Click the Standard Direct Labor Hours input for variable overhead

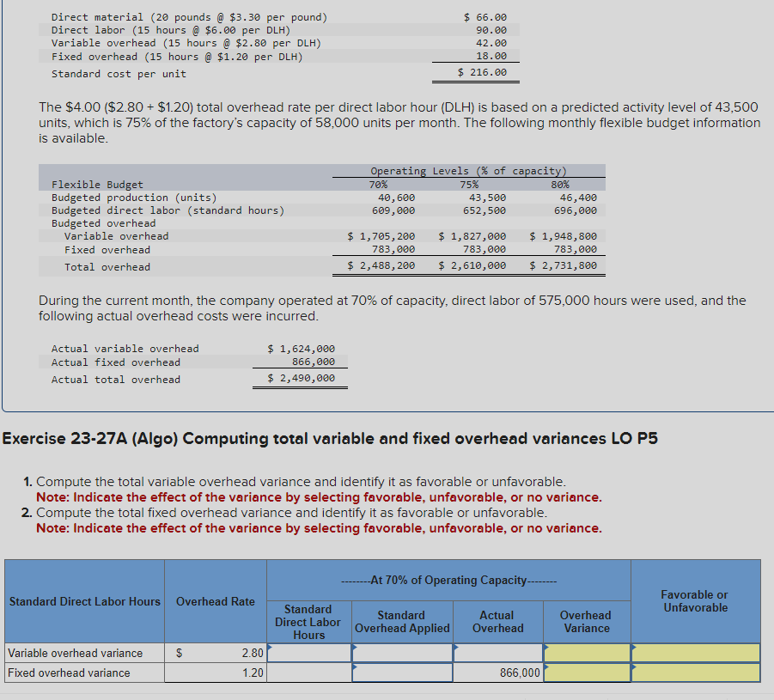click(308, 653)
